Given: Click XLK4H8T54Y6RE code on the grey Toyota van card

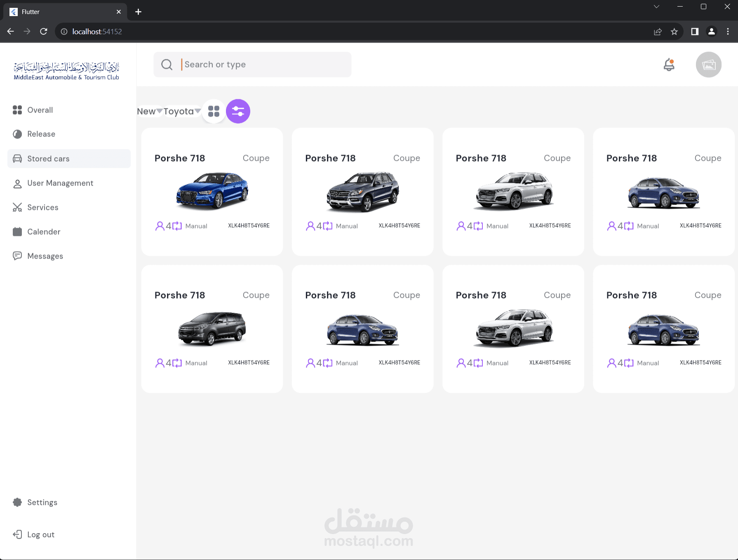Looking at the screenshot, I should pyautogui.click(x=249, y=362).
